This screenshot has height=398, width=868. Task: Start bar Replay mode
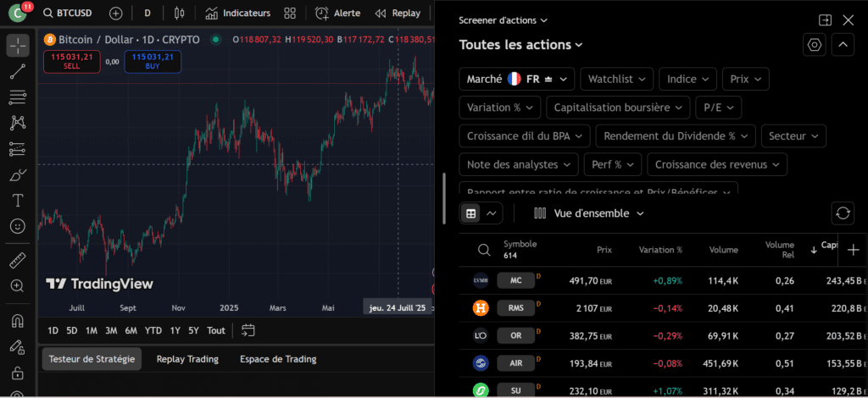398,14
